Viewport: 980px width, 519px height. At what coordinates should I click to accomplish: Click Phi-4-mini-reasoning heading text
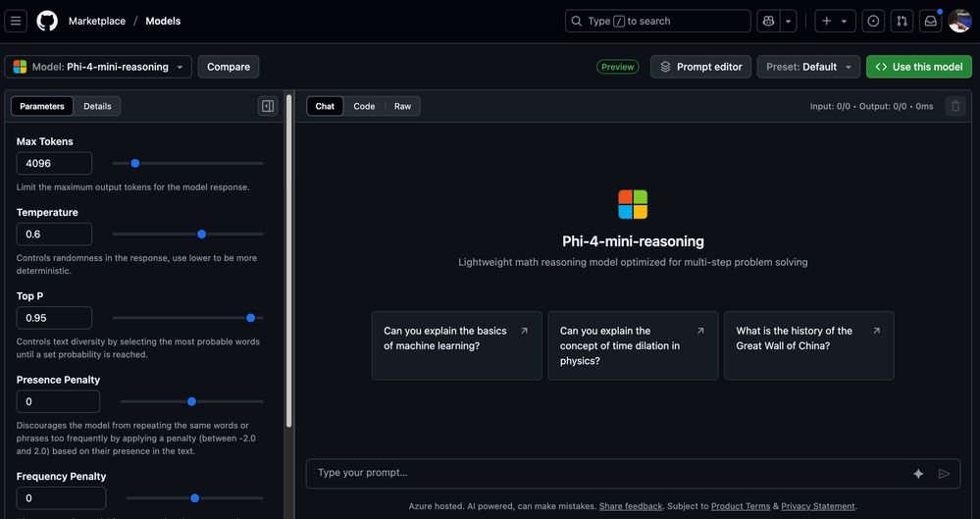633,241
